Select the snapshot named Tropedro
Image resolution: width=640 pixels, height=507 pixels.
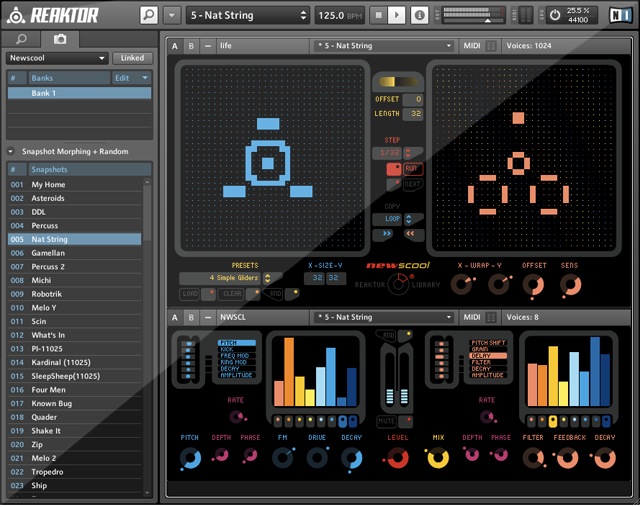[75, 472]
